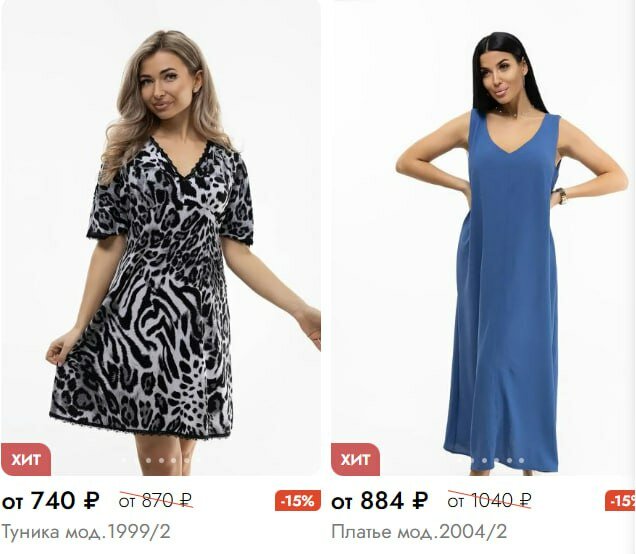Screen dimensions: 636x554
Task: Open the blue sleeveless dress product photo
Action: pos(483,237)
